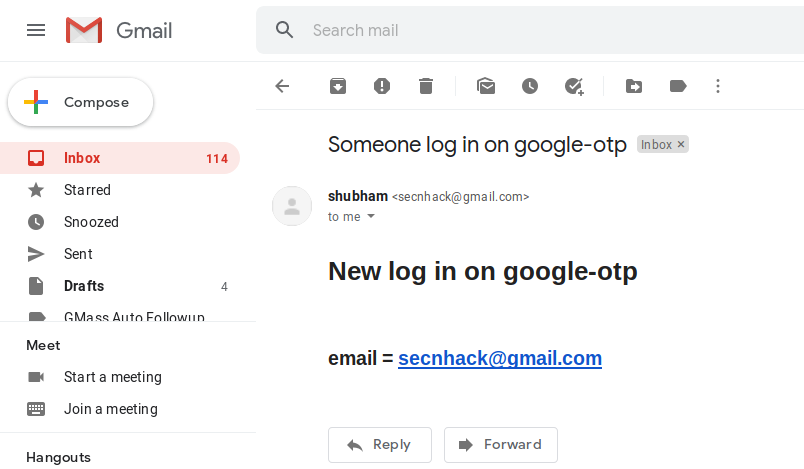This screenshot has height=469, width=804.
Task: Click the Compose button
Action: 81,102
